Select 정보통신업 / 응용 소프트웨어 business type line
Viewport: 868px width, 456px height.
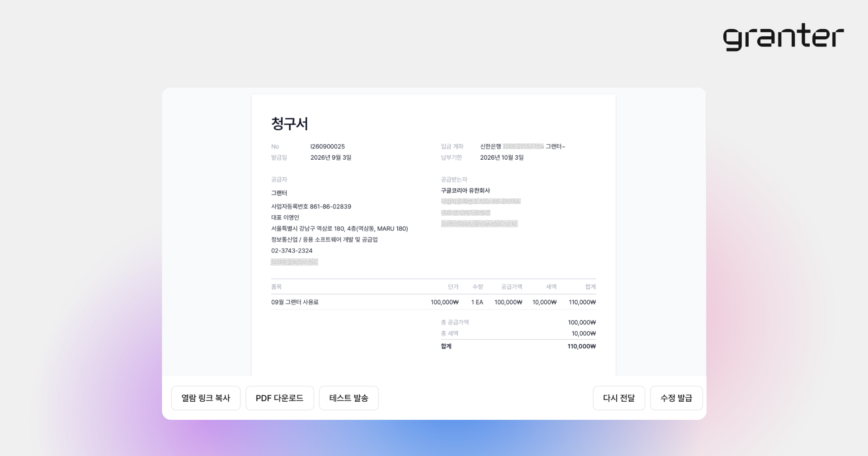pyautogui.click(x=325, y=240)
